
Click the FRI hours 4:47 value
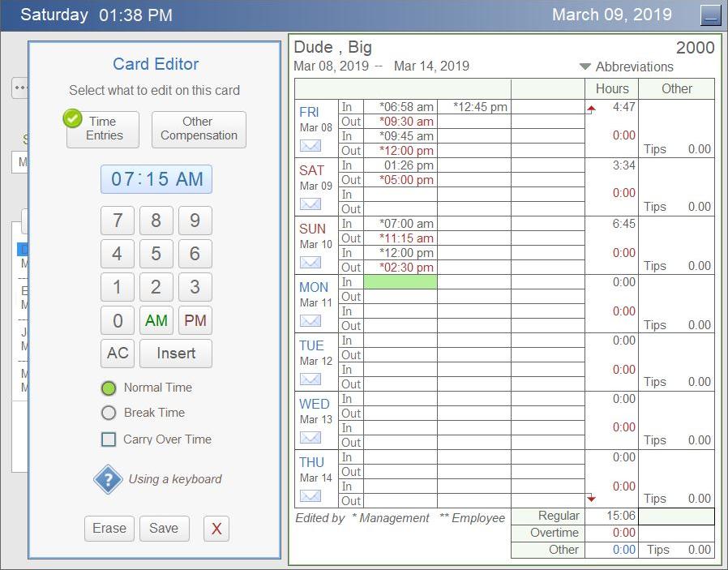(624, 107)
